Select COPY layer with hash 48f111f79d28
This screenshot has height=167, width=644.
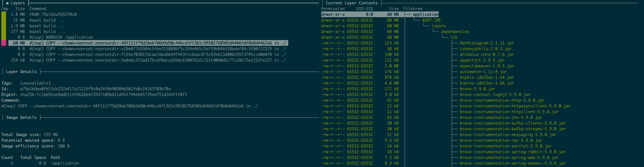[148, 43]
